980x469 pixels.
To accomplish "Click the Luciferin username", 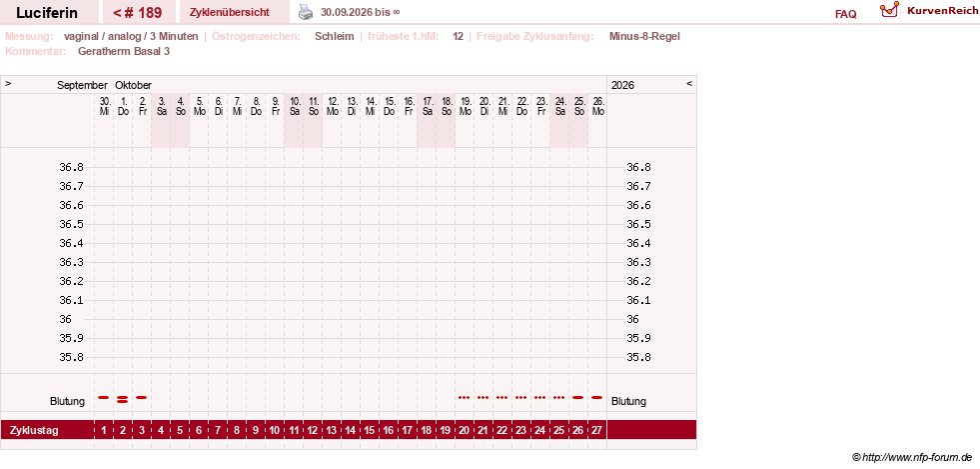I will point(47,13).
